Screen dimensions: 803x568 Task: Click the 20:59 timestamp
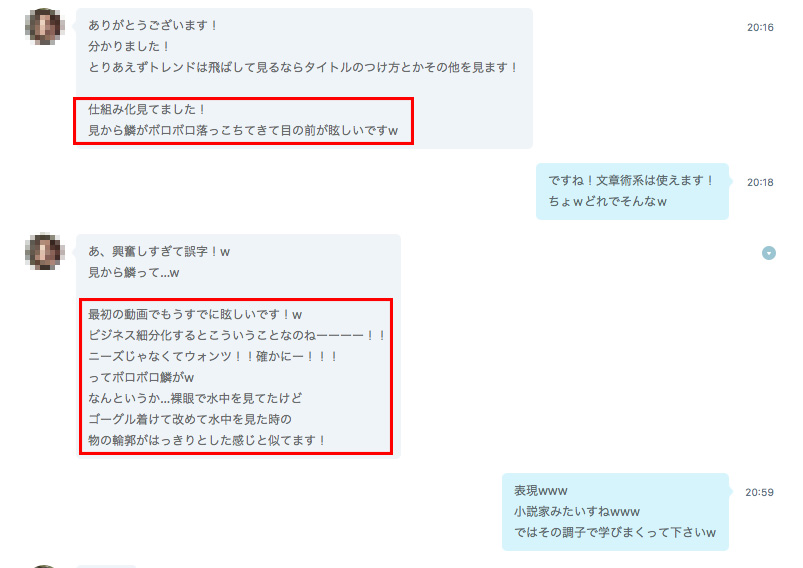[759, 492]
